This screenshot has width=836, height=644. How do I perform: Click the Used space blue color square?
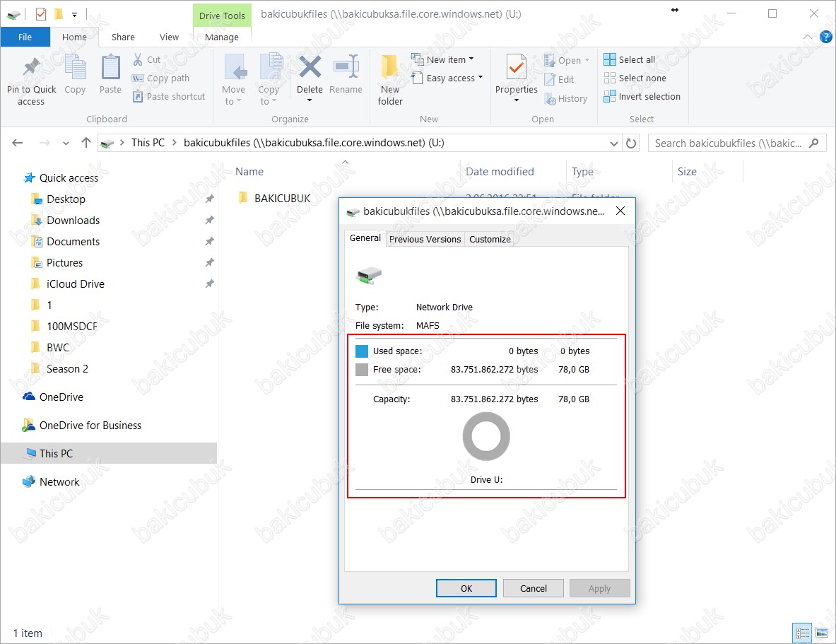click(362, 351)
